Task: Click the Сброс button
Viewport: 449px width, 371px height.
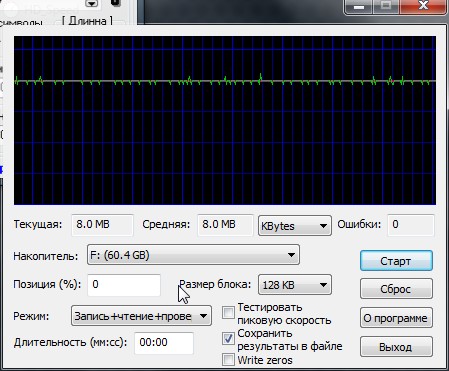Action: click(396, 289)
